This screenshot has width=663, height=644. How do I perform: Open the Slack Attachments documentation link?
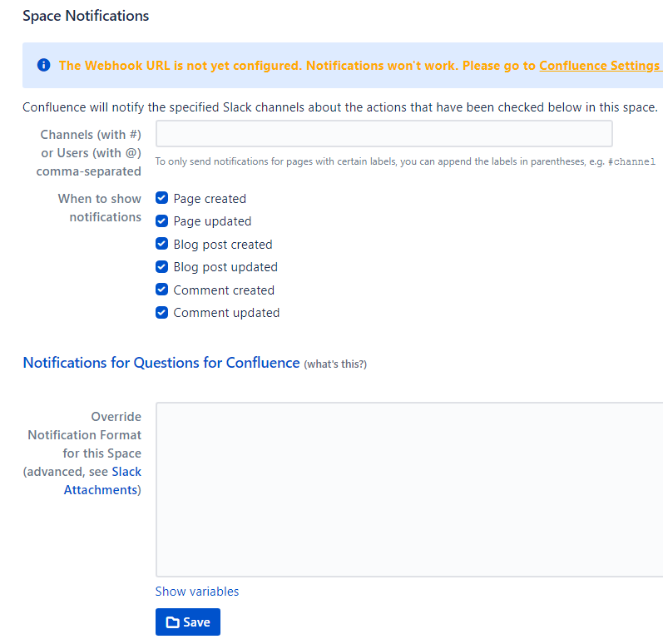click(x=103, y=481)
